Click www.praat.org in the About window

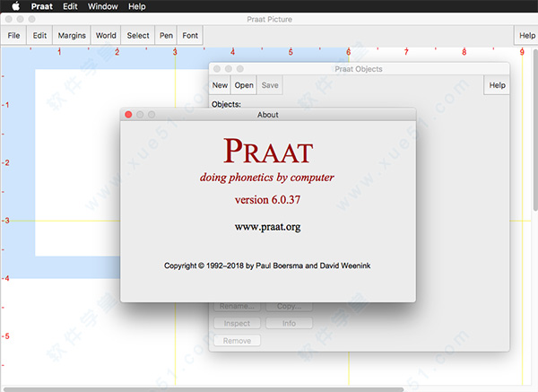click(x=267, y=227)
